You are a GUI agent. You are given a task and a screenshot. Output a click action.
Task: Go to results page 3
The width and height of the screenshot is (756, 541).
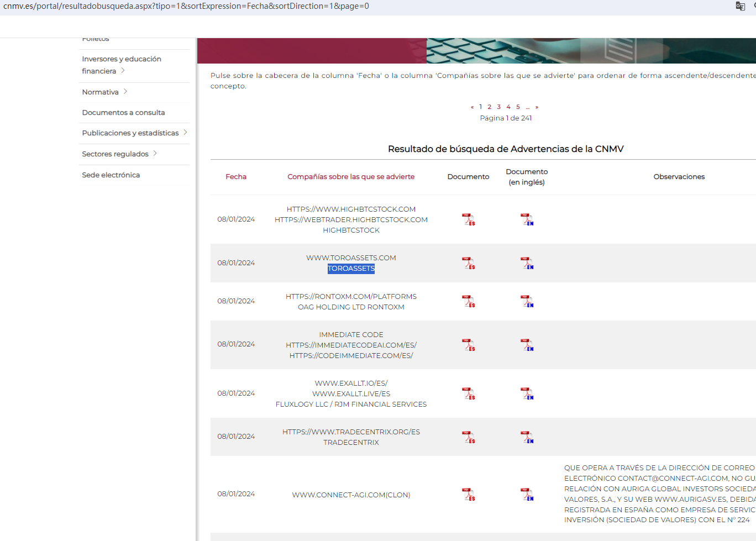tap(498, 107)
